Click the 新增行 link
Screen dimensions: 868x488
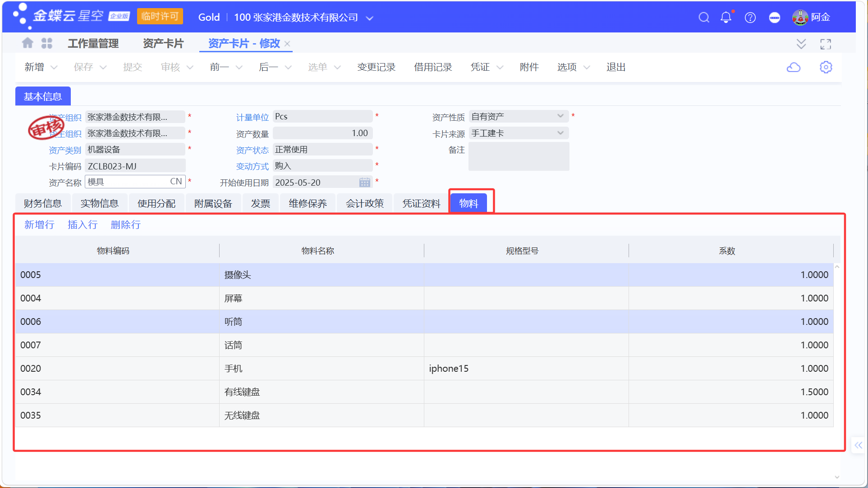coord(39,224)
